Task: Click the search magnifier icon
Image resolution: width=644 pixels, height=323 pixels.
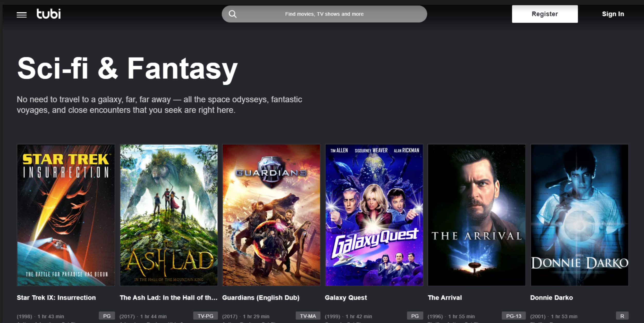Action: click(232, 14)
